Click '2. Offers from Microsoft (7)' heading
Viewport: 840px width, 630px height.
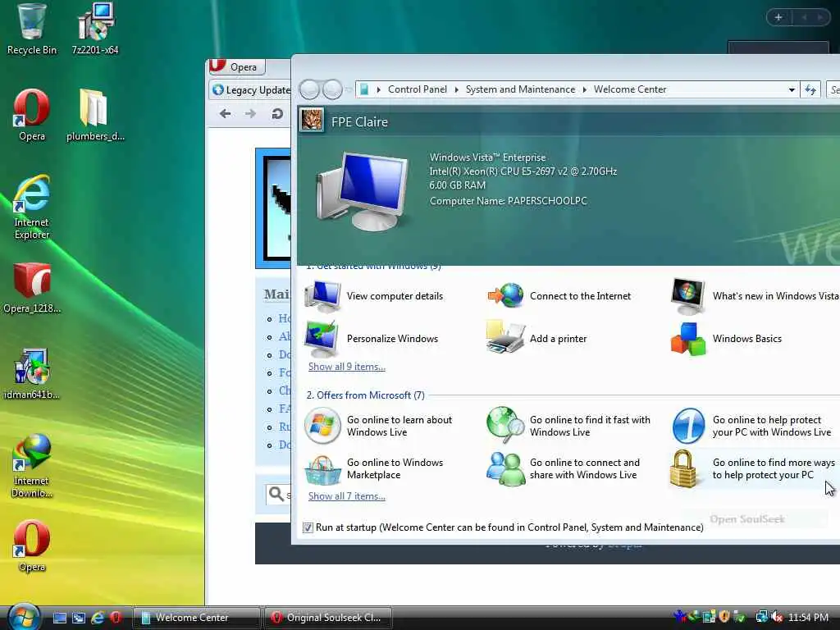tap(365, 395)
